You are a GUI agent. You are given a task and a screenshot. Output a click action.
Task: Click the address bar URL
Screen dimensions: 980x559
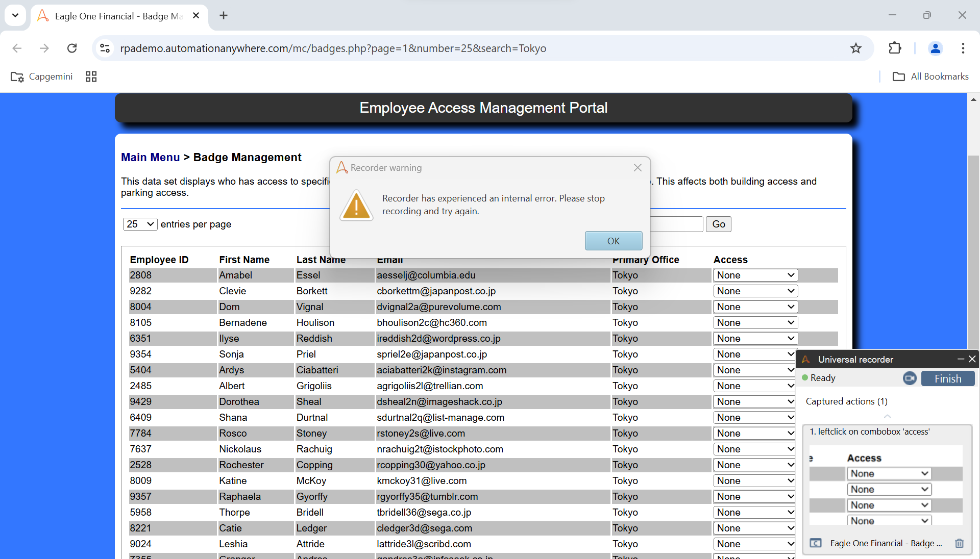tap(333, 48)
